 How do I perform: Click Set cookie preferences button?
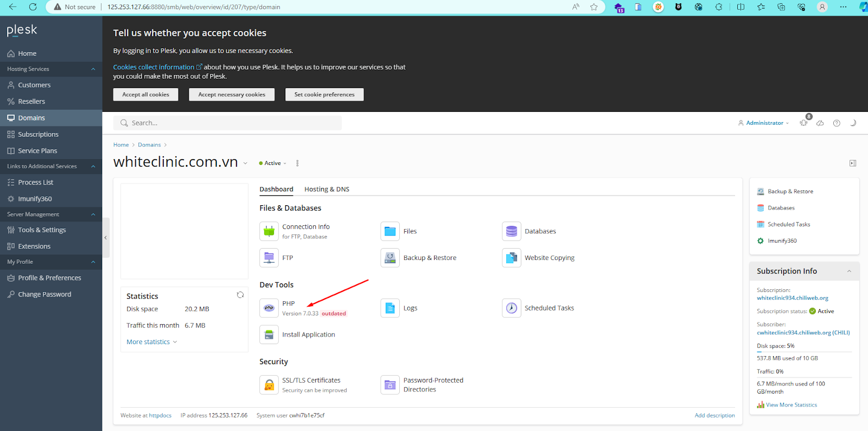(x=324, y=94)
